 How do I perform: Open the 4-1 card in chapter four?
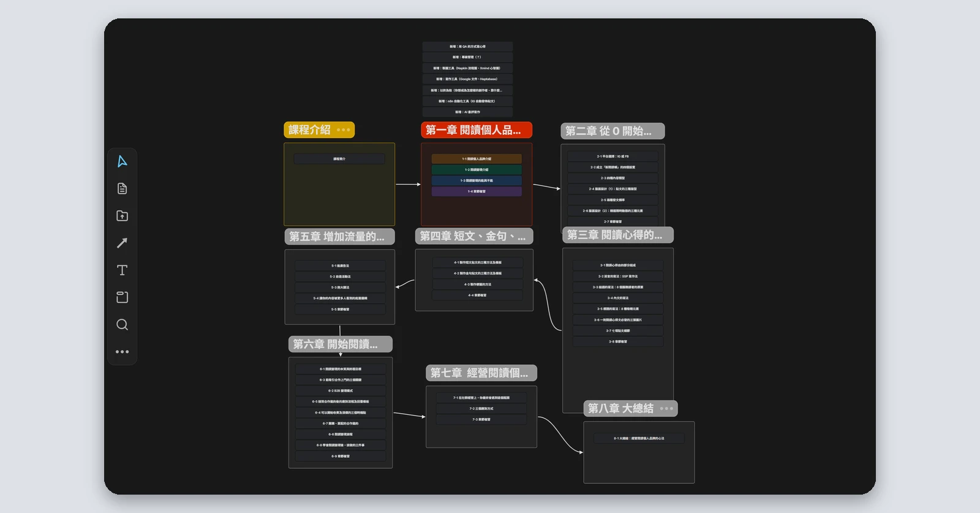(478, 262)
